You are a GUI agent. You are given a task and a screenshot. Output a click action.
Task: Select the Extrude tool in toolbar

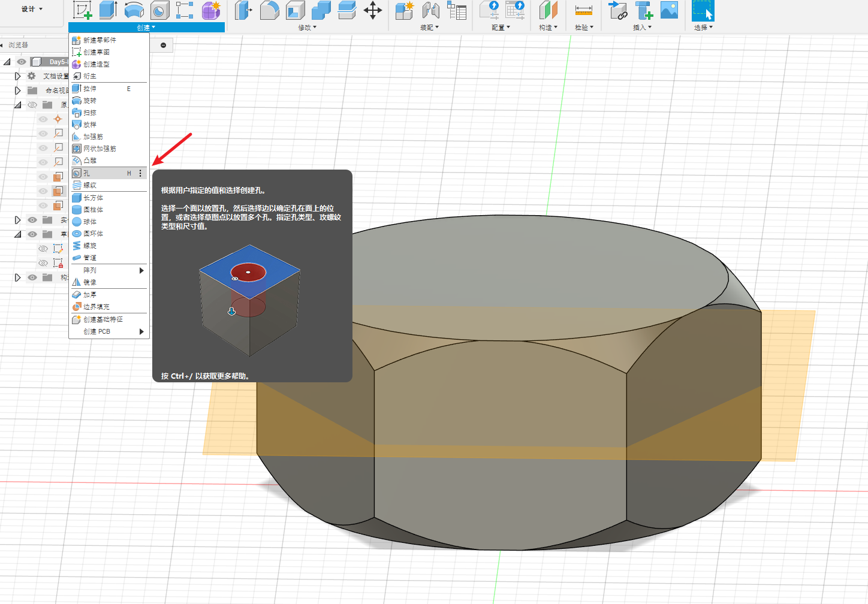click(108, 10)
